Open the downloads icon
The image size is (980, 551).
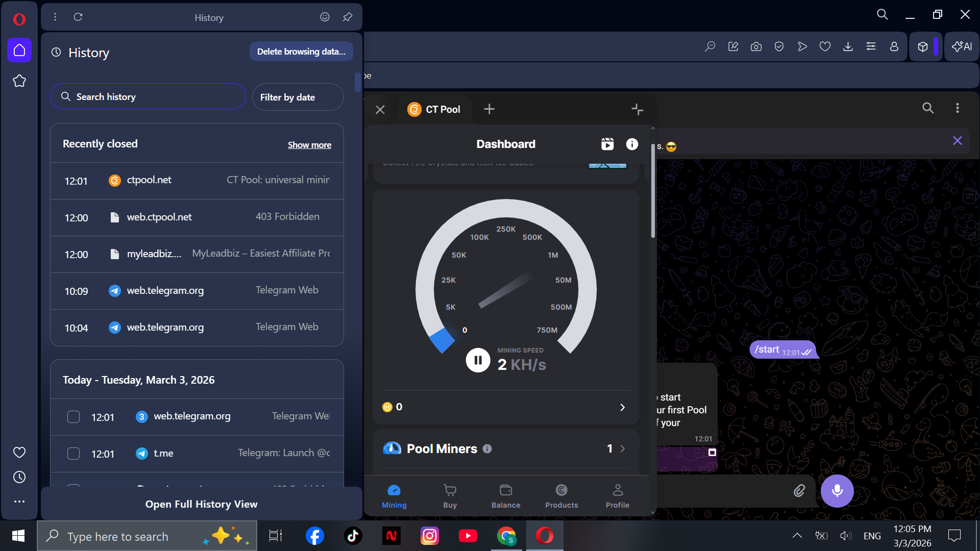[848, 46]
